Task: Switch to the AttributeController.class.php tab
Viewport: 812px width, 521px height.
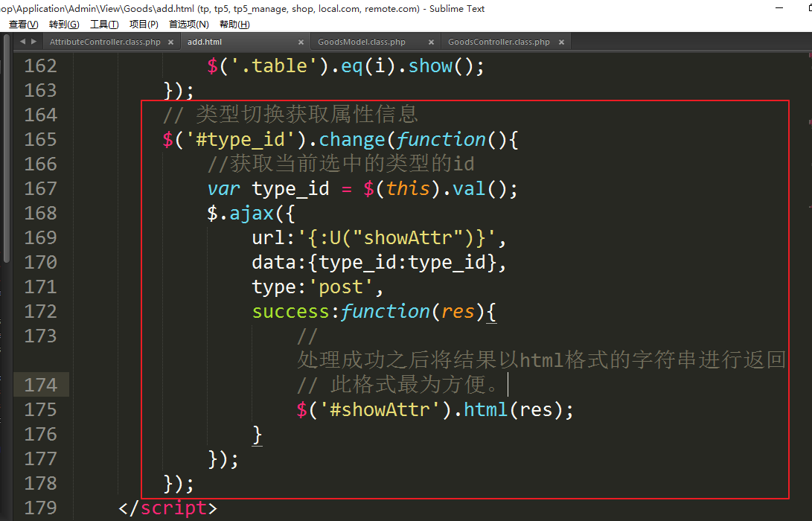Action: click(105, 42)
